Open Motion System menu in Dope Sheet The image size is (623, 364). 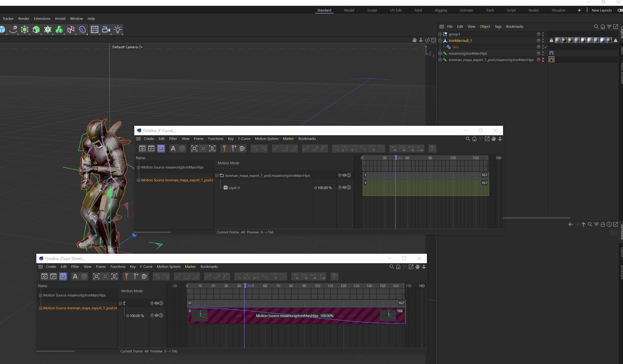(169, 267)
